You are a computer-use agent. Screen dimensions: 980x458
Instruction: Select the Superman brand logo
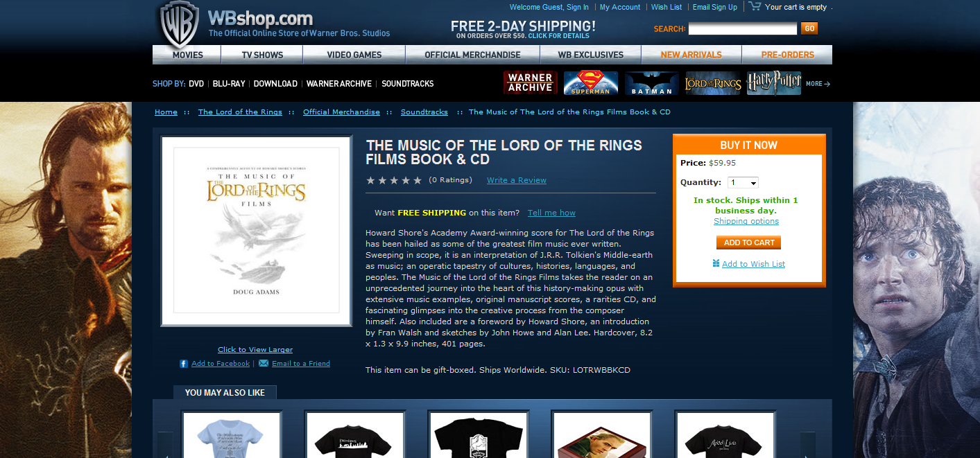coord(591,83)
